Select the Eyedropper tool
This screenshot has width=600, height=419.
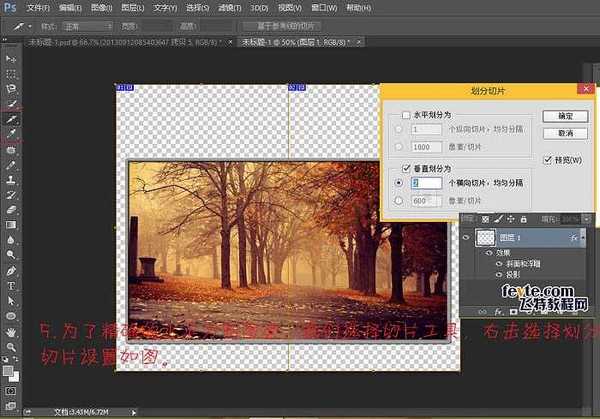coord(11,131)
